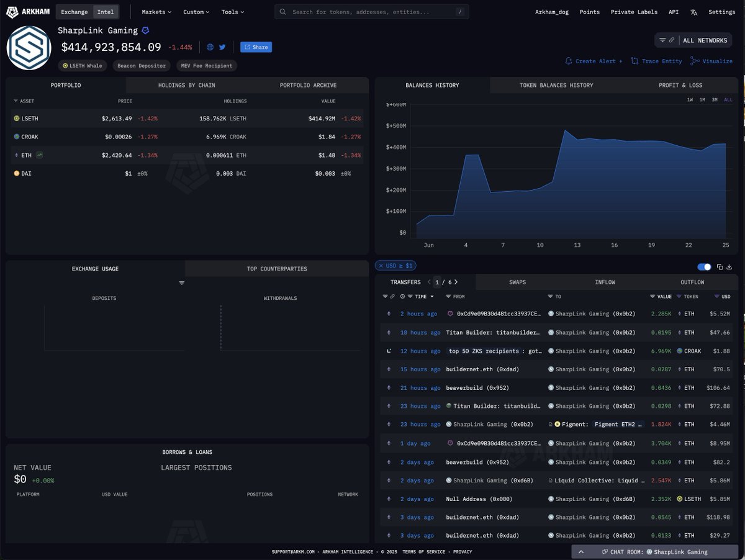Click the ETH price chart icon in portfolio
The height and width of the screenshot is (560, 745).
pos(40,155)
